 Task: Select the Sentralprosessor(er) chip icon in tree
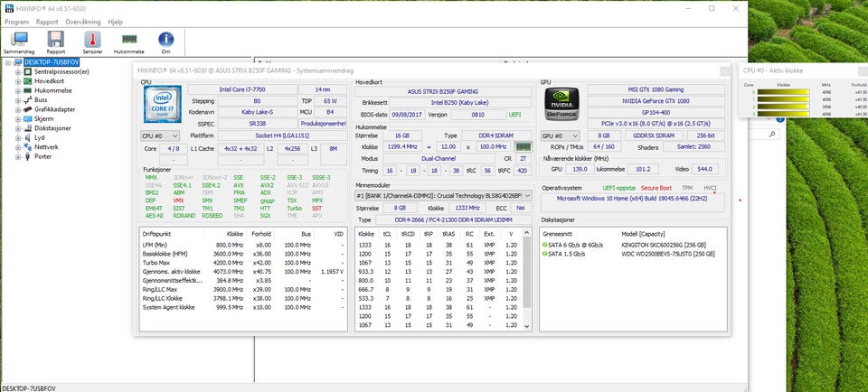click(28, 71)
